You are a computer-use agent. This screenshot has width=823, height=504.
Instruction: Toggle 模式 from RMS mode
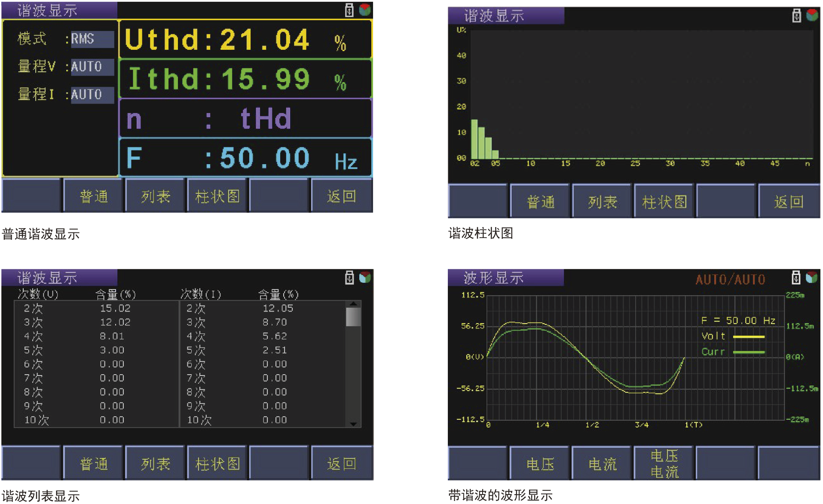[92, 39]
